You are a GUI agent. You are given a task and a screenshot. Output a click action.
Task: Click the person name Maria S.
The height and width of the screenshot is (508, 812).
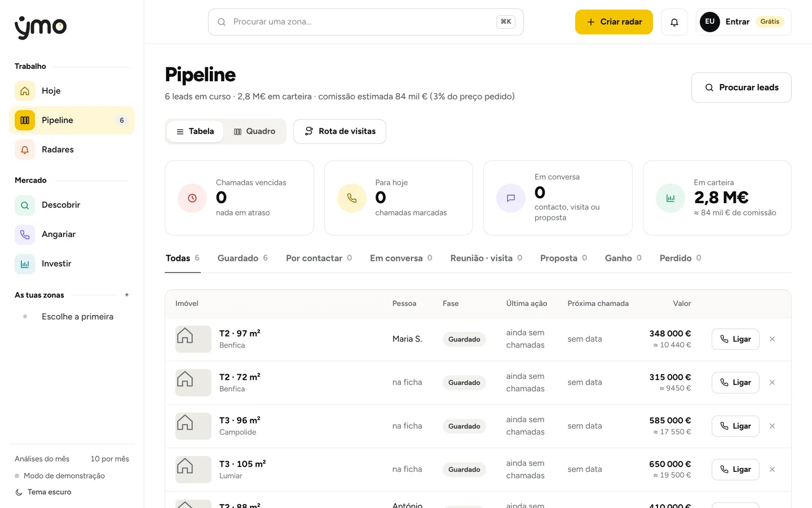(x=407, y=339)
